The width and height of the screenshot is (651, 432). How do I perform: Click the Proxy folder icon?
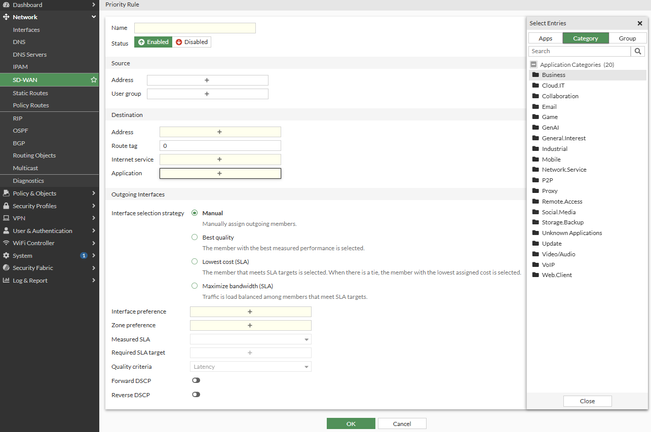coord(536,191)
